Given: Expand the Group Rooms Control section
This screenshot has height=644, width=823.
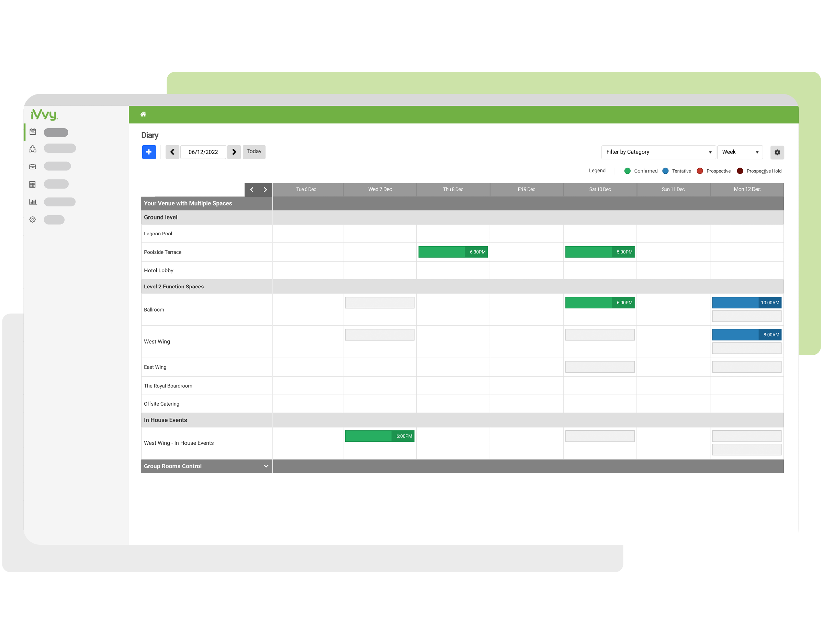Looking at the screenshot, I should [x=266, y=466].
